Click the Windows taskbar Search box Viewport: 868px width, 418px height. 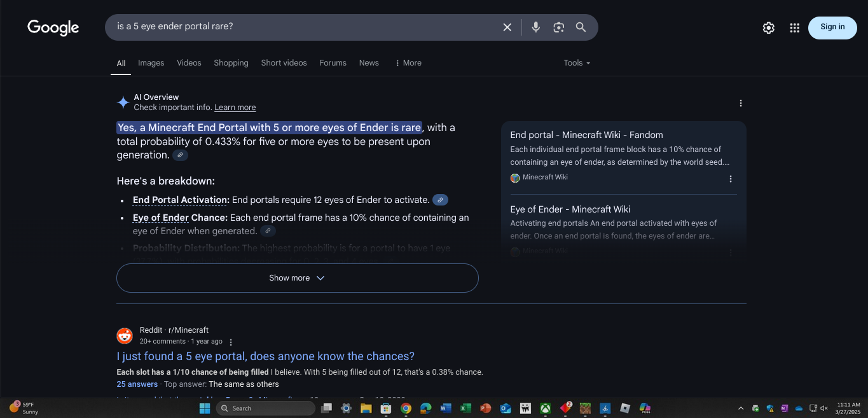tap(265, 408)
